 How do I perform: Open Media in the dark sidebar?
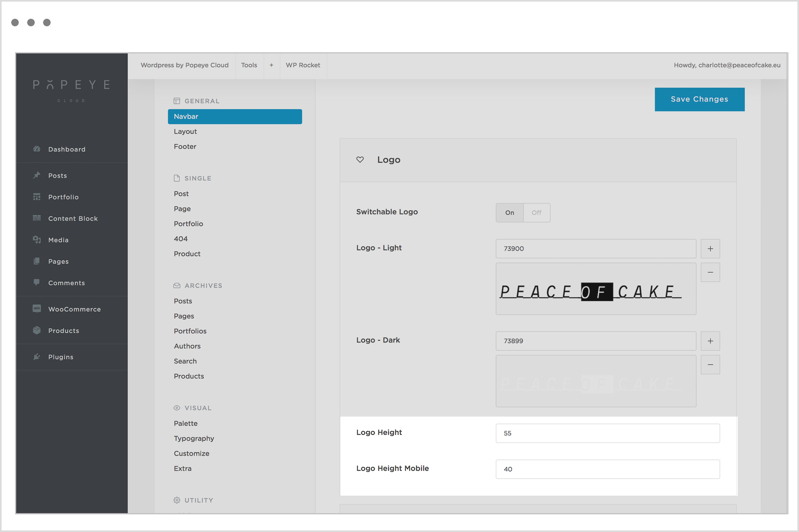[58, 240]
